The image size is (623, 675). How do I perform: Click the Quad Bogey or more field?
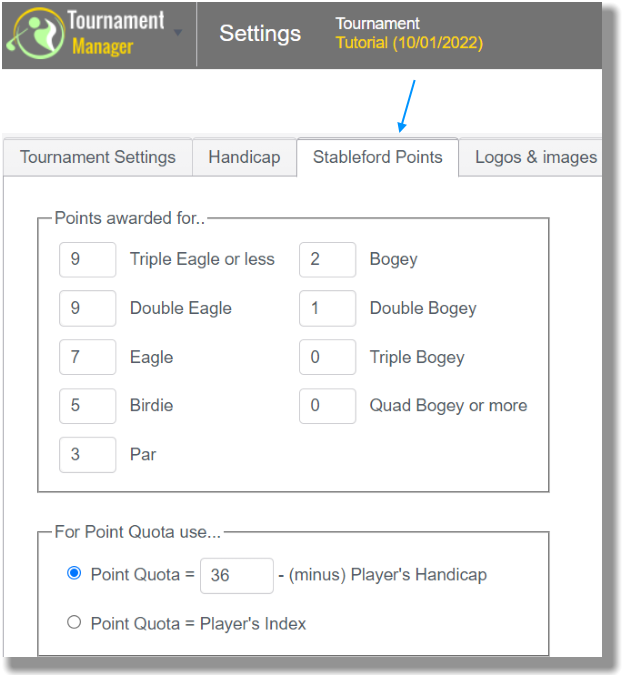tap(328, 406)
